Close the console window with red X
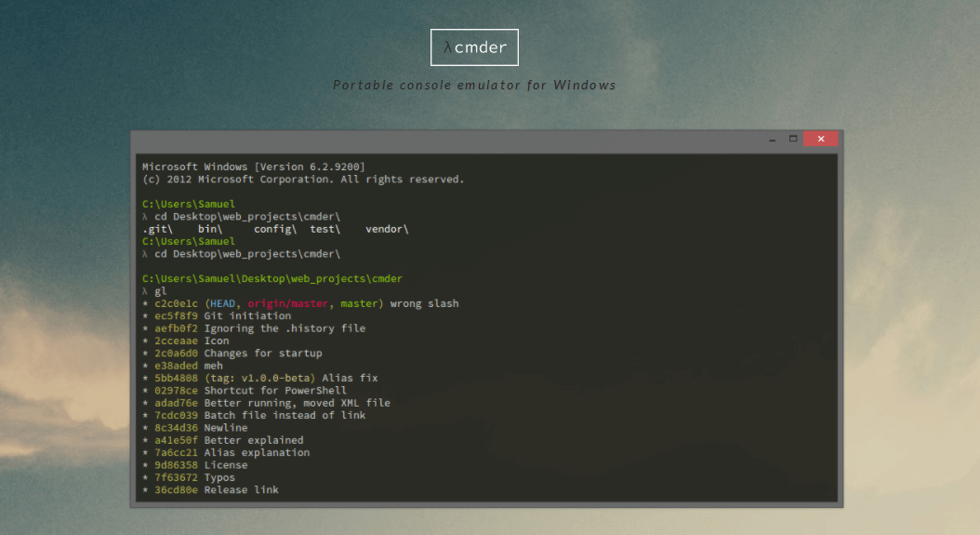This screenshot has height=535, width=980. [821, 139]
